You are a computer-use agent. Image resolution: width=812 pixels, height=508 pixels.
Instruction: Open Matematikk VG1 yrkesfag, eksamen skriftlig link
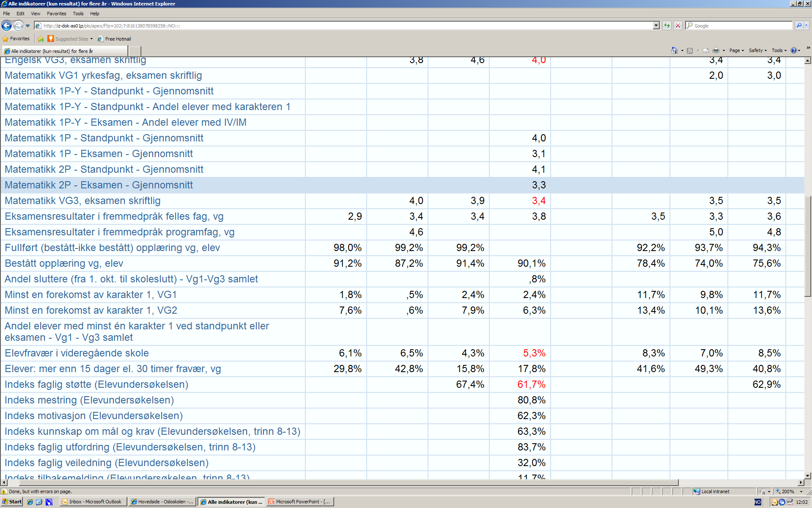point(103,75)
